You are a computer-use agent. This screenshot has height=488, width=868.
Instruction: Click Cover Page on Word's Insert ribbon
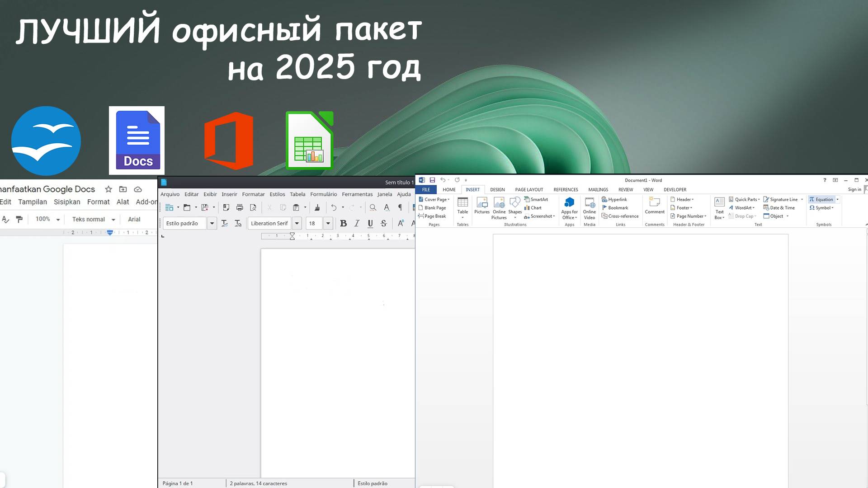point(435,199)
